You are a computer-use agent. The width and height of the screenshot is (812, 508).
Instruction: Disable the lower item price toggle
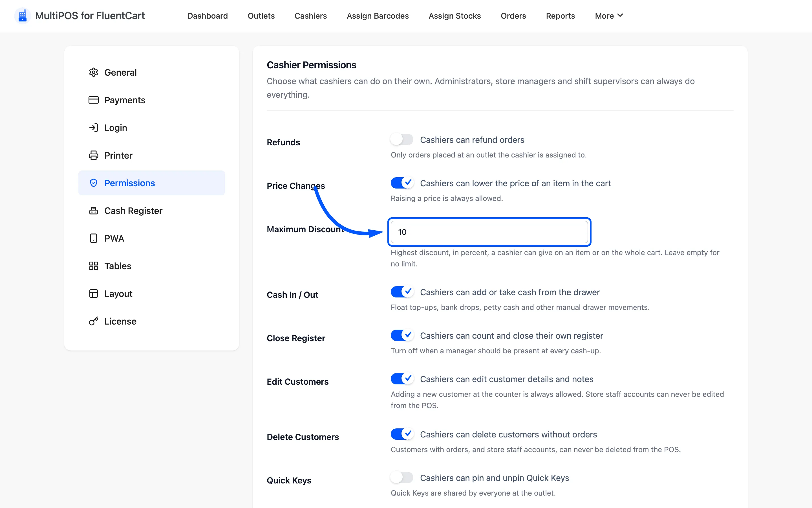pyautogui.click(x=402, y=183)
